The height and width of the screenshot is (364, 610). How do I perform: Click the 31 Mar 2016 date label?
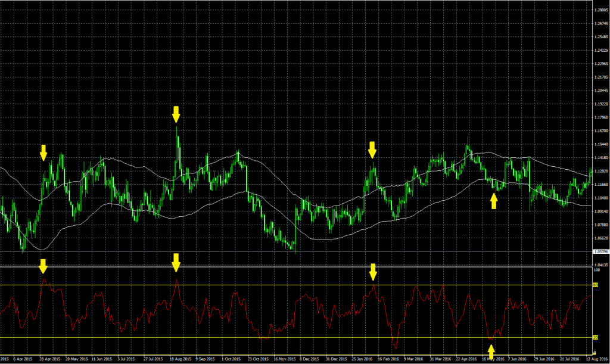(x=440, y=359)
